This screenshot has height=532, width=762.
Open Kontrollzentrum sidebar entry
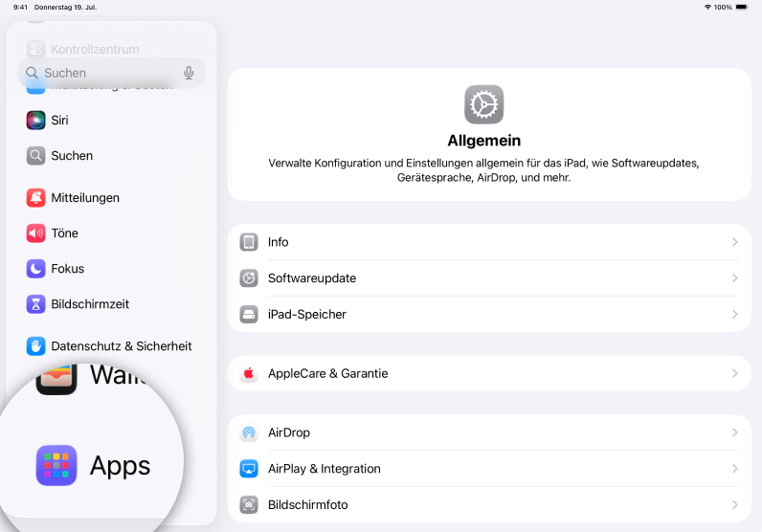95,49
